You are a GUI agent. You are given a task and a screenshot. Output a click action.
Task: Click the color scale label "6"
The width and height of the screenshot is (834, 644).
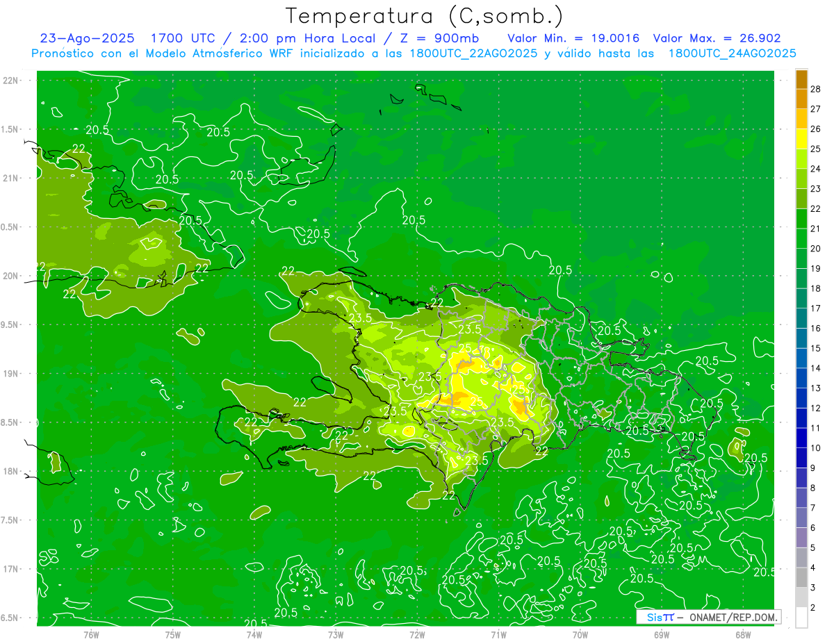(x=814, y=528)
